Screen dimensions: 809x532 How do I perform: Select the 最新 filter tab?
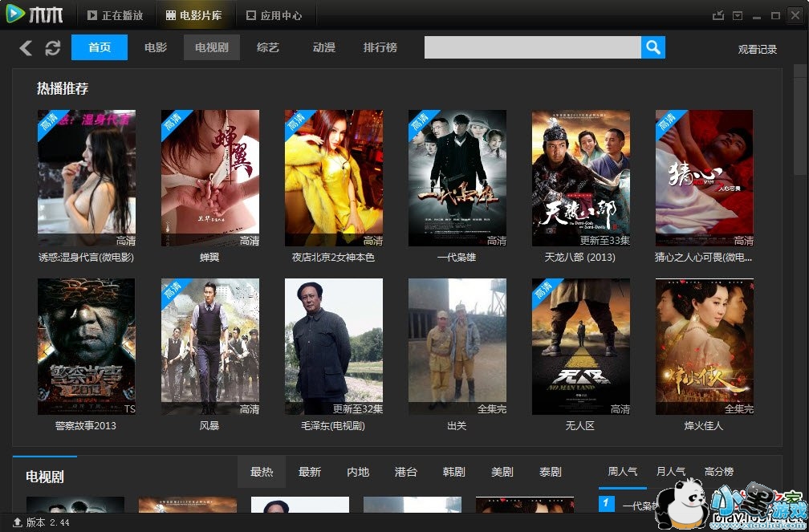(310, 472)
